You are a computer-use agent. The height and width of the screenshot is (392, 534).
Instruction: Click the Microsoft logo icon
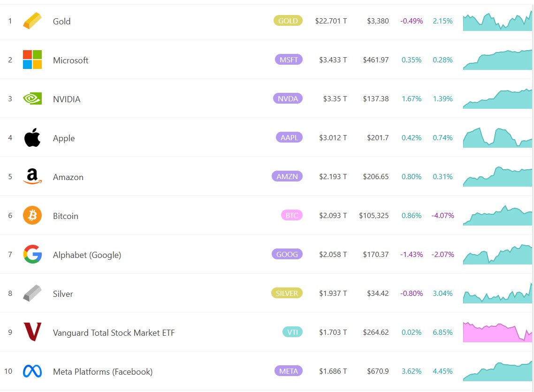tap(32, 60)
